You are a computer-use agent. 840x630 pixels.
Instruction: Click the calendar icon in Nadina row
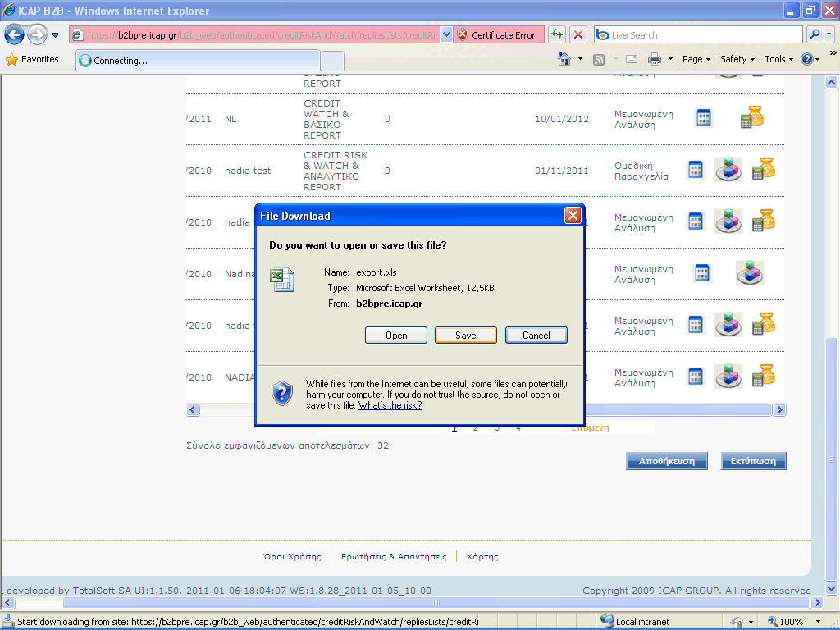[x=702, y=272]
